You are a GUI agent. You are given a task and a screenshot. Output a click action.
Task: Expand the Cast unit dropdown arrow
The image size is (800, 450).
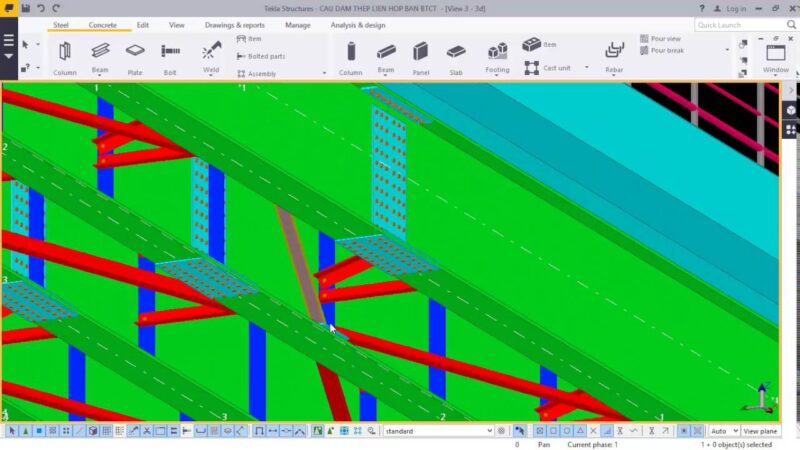pyautogui.click(x=587, y=67)
